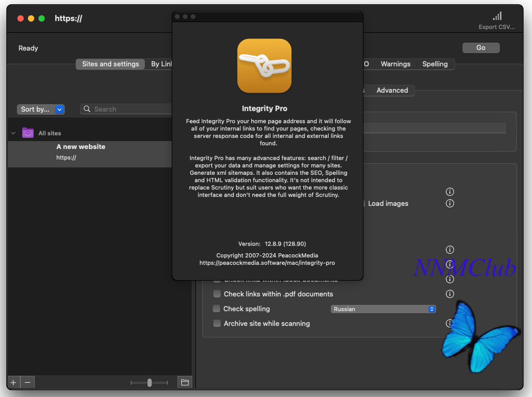Select the A new website site entry
The height and width of the screenshot is (397, 532).
90,154
